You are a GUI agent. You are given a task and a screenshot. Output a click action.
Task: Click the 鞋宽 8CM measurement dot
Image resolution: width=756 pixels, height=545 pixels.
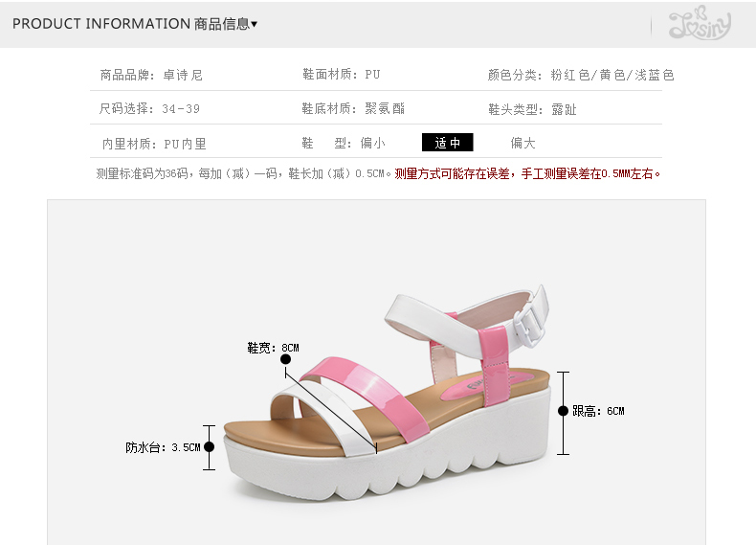[285, 359]
